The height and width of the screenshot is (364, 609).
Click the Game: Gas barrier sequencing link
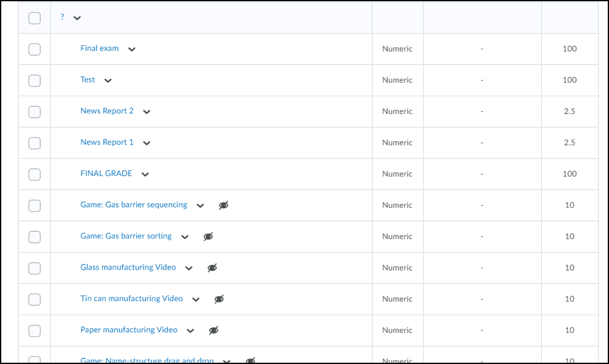pos(134,205)
